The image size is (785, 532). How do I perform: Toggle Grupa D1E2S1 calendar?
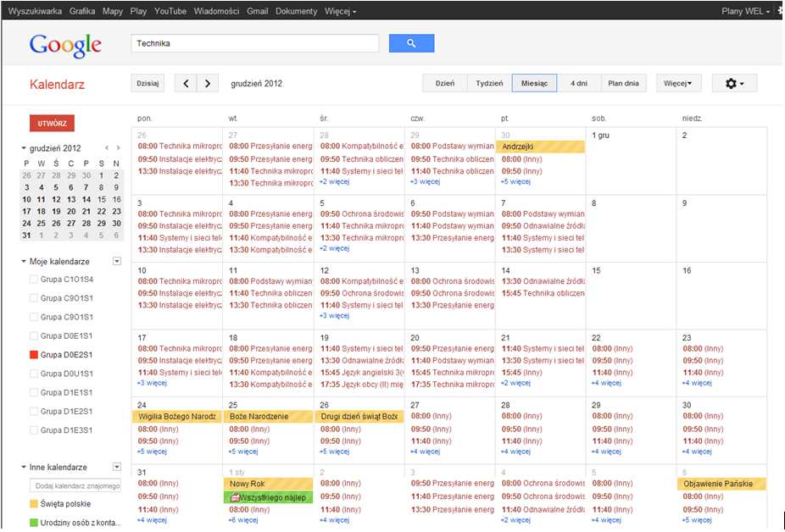[34, 412]
